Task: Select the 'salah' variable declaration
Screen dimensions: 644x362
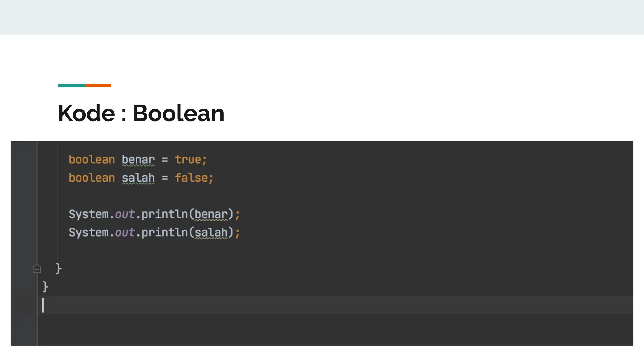Action: 138,178
